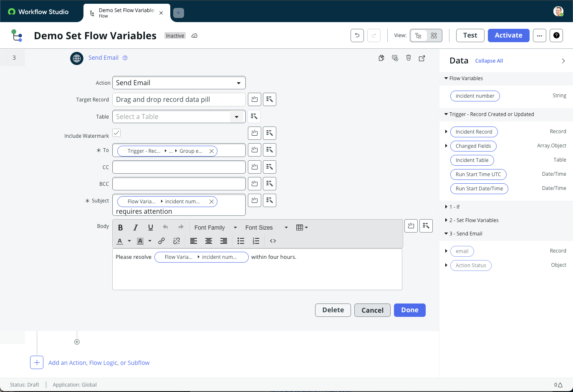
Task: Click the undo icon in the header
Action: tap(357, 35)
